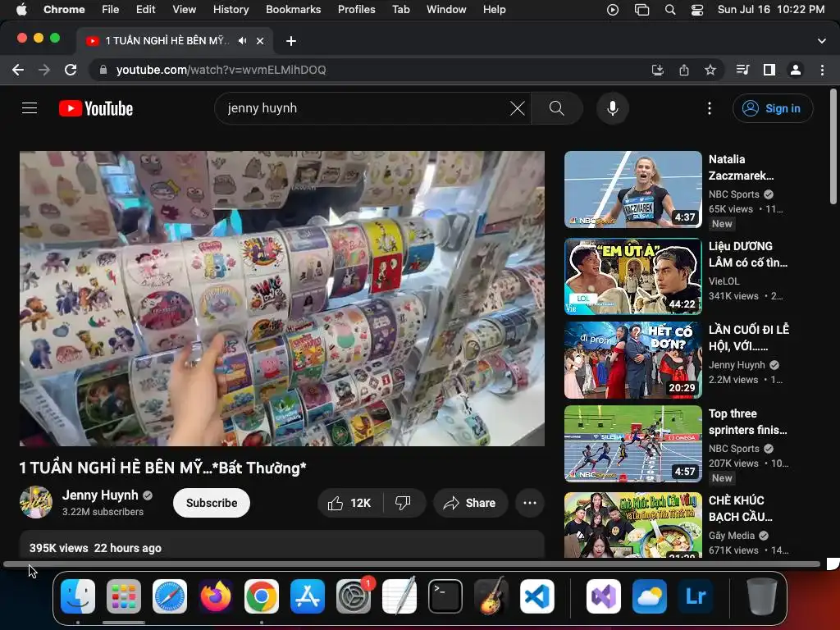This screenshot has width=840, height=630.
Task: Open Firefox from the Dock
Action: [x=216, y=596]
